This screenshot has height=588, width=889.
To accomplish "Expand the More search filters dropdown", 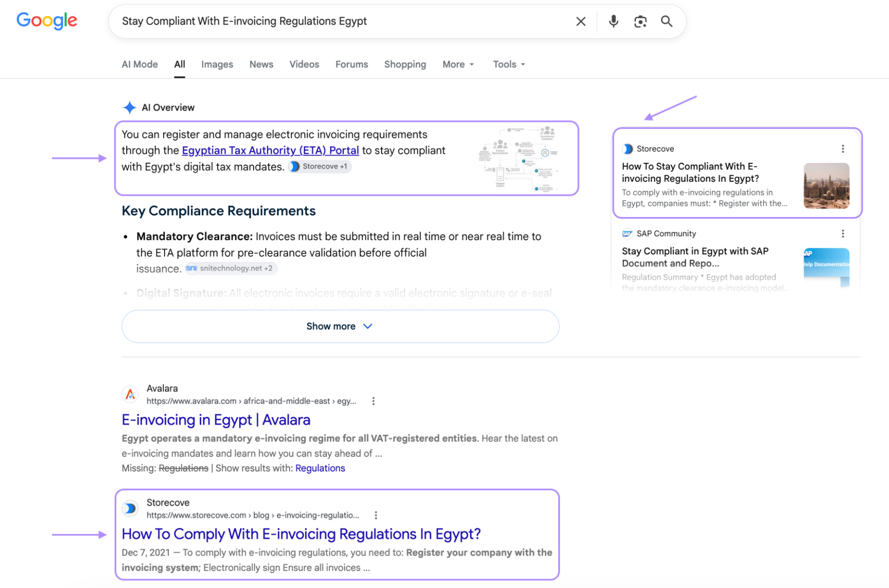I will coord(459,64).
